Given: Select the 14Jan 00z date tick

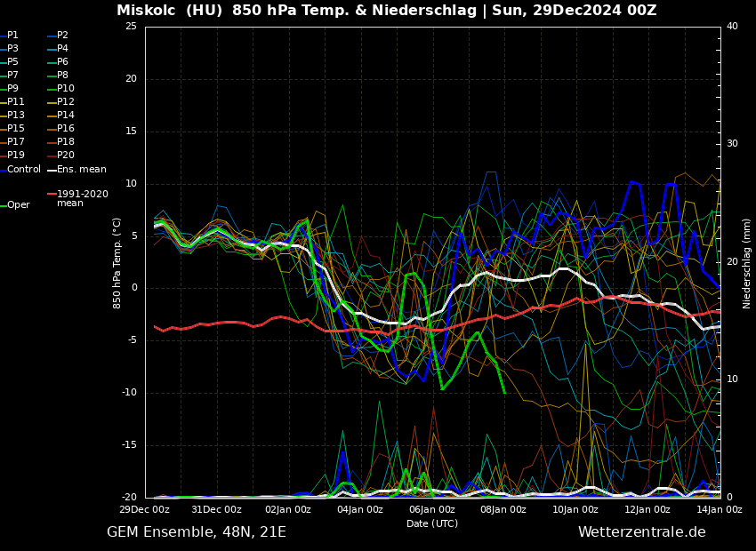Looking at the screenshot, I should [719, 510].
